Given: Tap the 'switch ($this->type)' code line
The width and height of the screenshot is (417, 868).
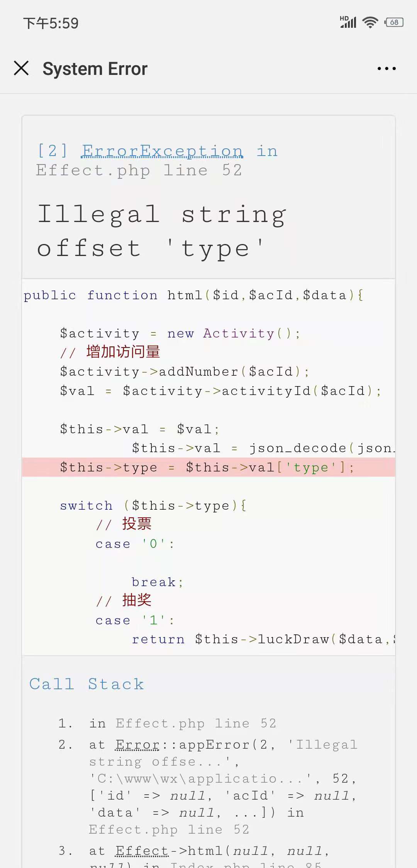Looking at the screenshot, I should (x=153, y=506).
